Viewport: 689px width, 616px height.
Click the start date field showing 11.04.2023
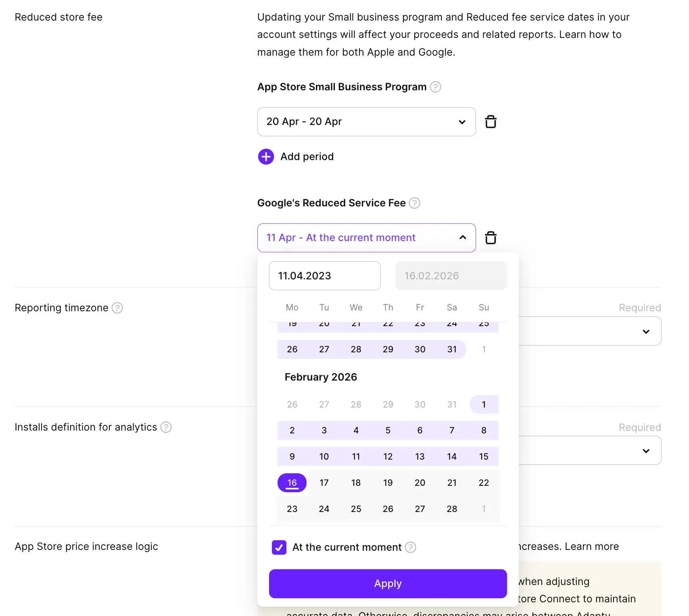pos(325,276)
